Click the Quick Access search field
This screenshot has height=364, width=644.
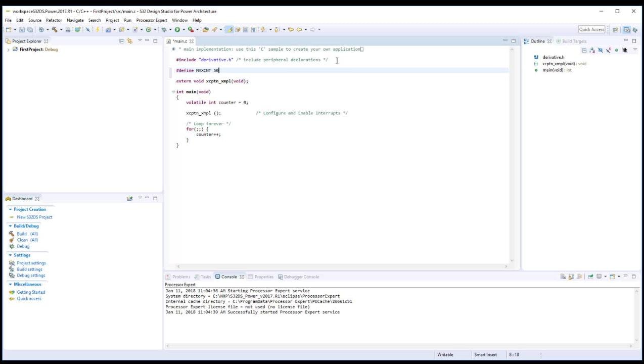[591, 30]
